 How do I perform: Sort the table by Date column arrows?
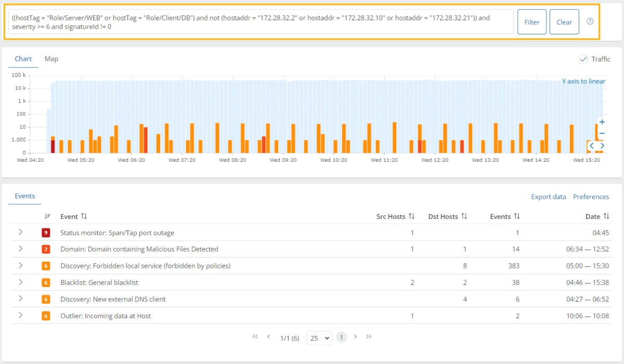[x=605, y=216]
